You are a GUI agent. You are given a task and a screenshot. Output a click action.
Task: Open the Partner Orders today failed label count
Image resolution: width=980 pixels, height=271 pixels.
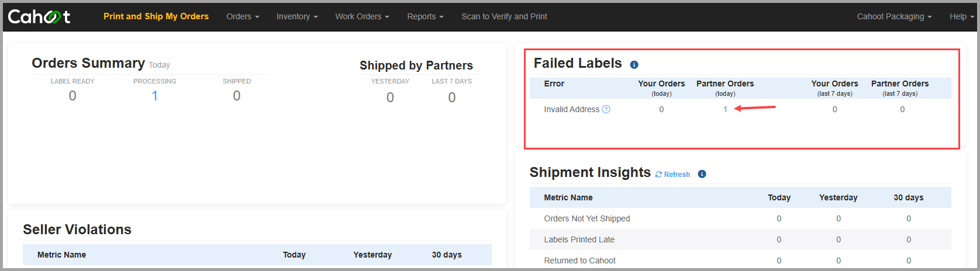tap(725, 109)
